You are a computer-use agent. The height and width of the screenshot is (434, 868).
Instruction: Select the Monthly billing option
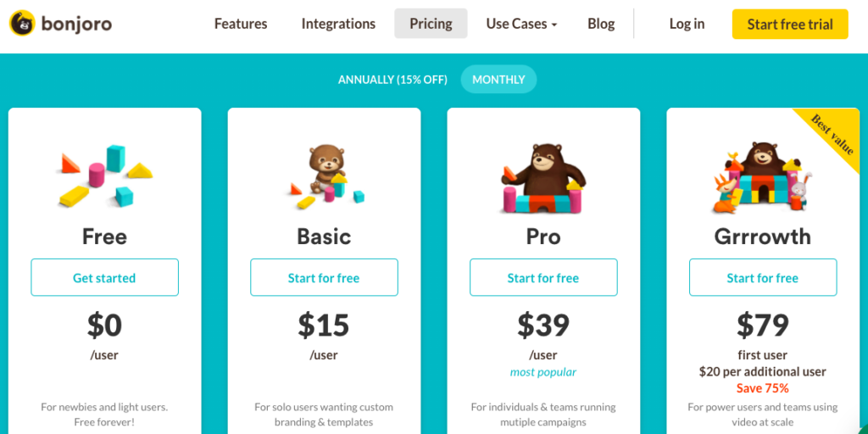coord(498,79)
